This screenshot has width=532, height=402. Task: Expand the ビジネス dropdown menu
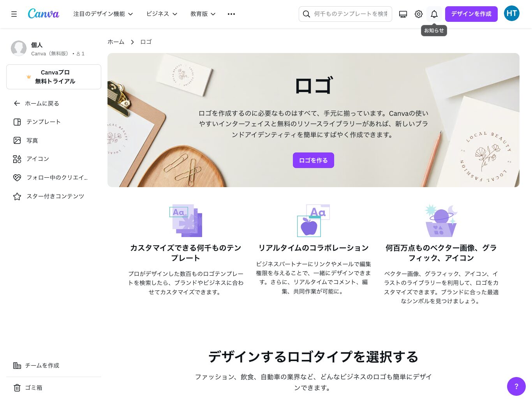point(162,14)
